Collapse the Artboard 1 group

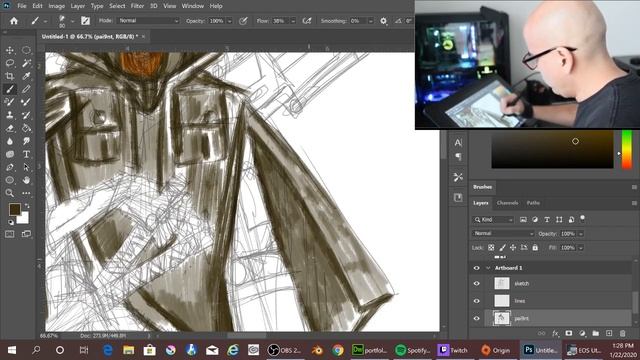point(488,268)
